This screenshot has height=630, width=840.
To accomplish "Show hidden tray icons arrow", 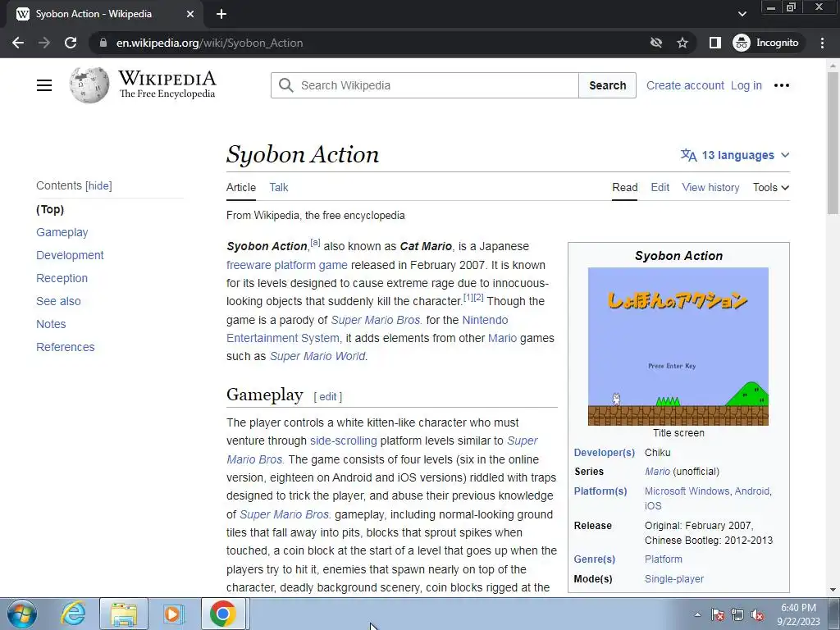I will tap(697, 614).
